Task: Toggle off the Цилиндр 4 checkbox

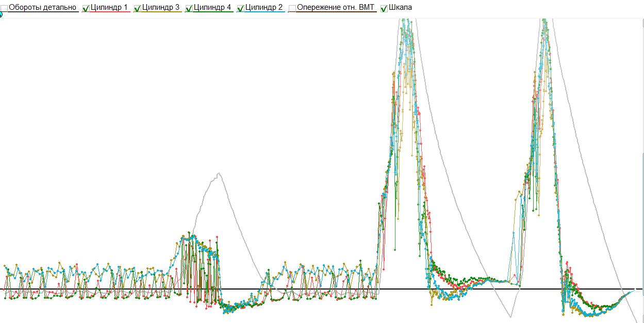Action: tap(189, 8)
